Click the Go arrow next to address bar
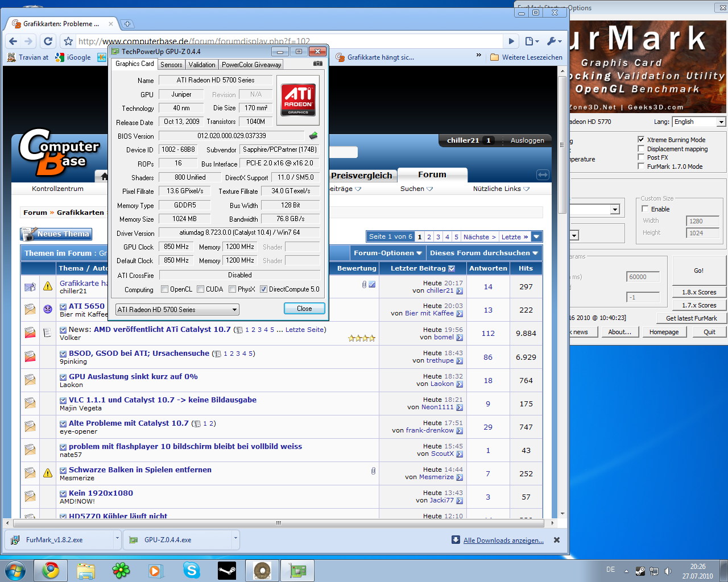This screenshot has width=728, height=582. tap(511, 41)
